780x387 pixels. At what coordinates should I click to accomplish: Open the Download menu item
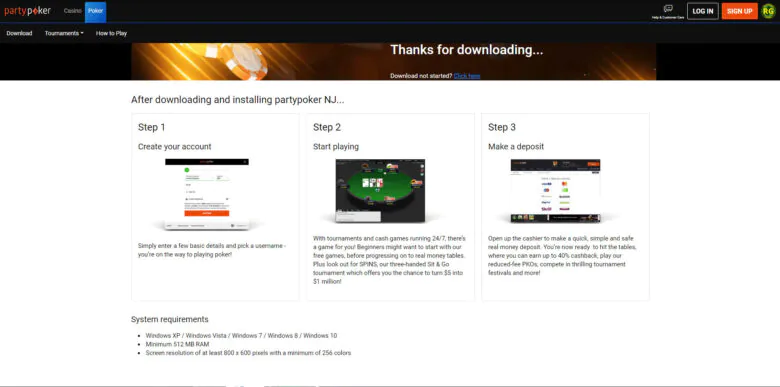click(19, 33)
